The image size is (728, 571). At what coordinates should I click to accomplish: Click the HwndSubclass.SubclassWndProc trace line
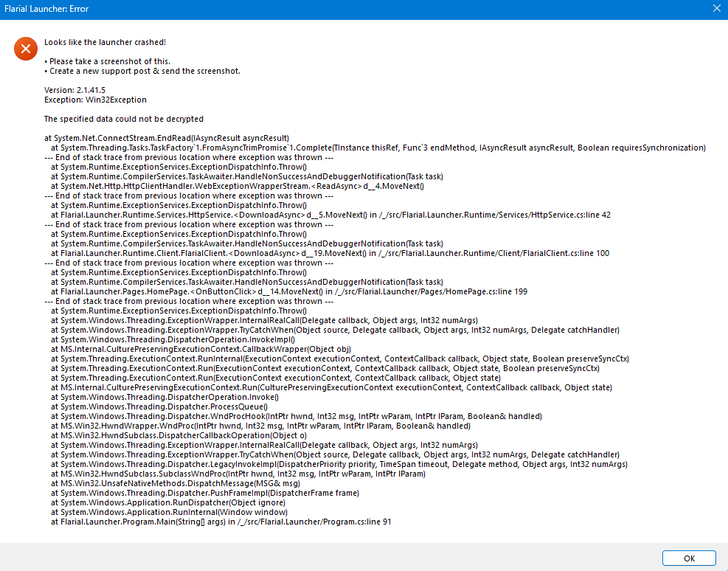(x=238, y=474)
